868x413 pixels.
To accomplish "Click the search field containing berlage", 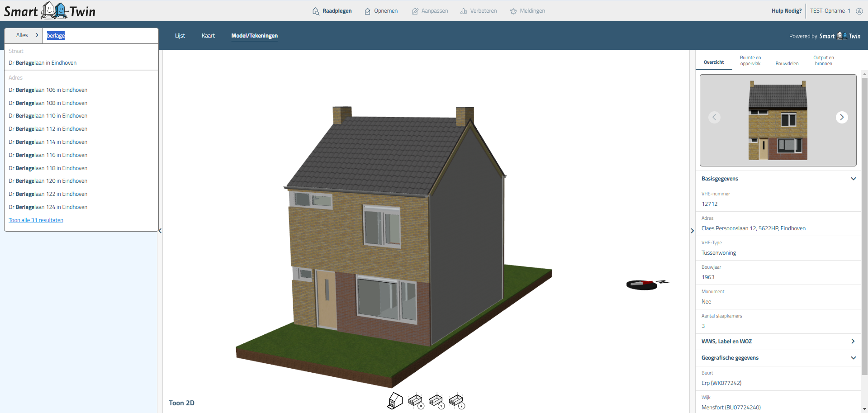I will (100, 36).
